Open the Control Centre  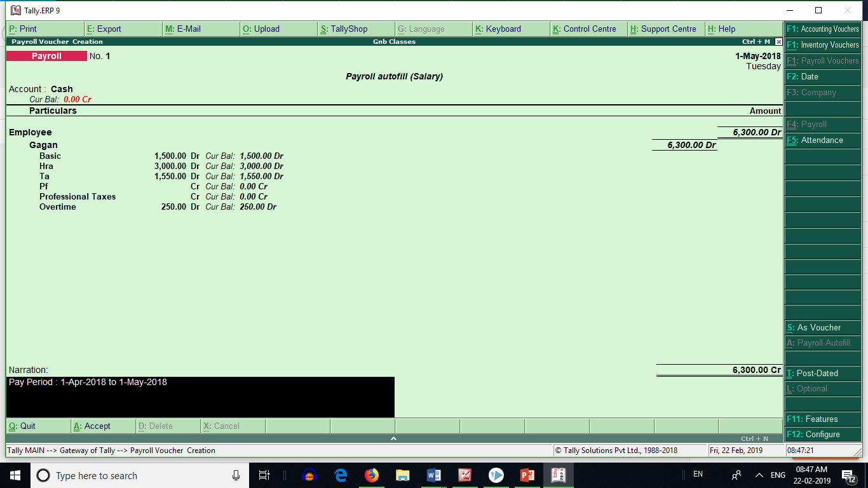[x=588, y=29]
